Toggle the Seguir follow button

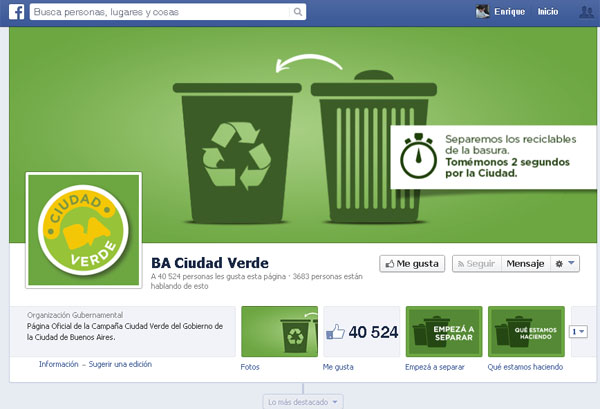point(475,264)
